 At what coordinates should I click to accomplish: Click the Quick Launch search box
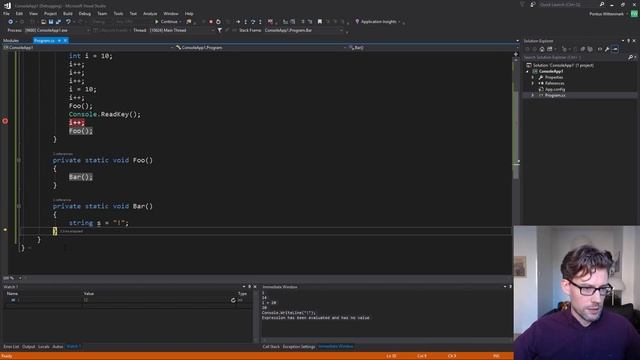pyautogui.click(x=568, y=4)
